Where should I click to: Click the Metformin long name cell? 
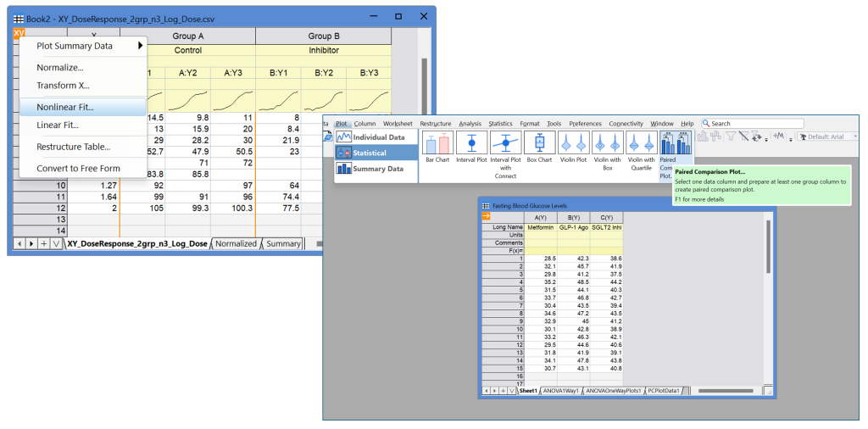click(x=541, y=227)
